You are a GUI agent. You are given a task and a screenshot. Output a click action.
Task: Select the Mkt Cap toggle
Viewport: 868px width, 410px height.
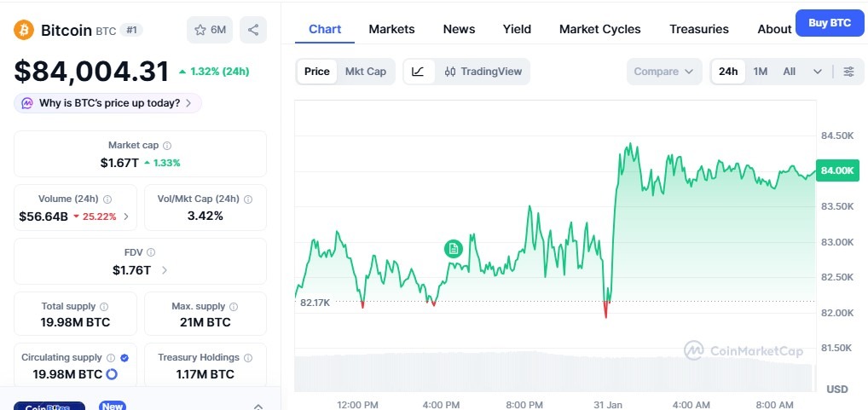(x=365, y=72)
